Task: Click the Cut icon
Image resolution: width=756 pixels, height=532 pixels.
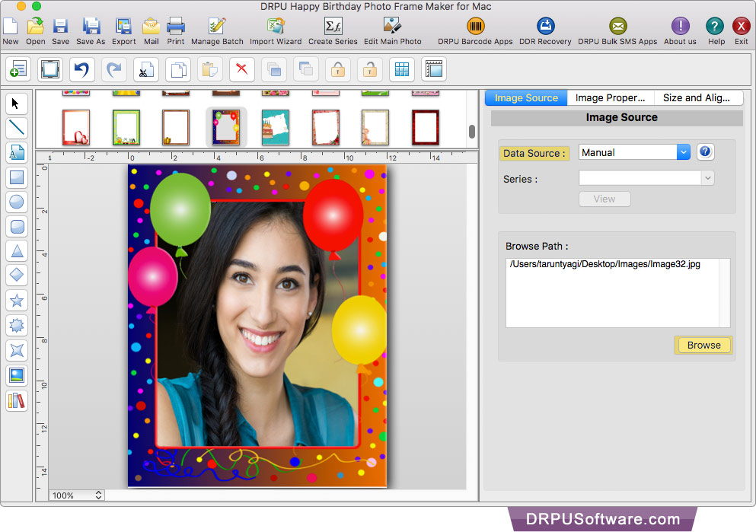Action: [145, 69]
